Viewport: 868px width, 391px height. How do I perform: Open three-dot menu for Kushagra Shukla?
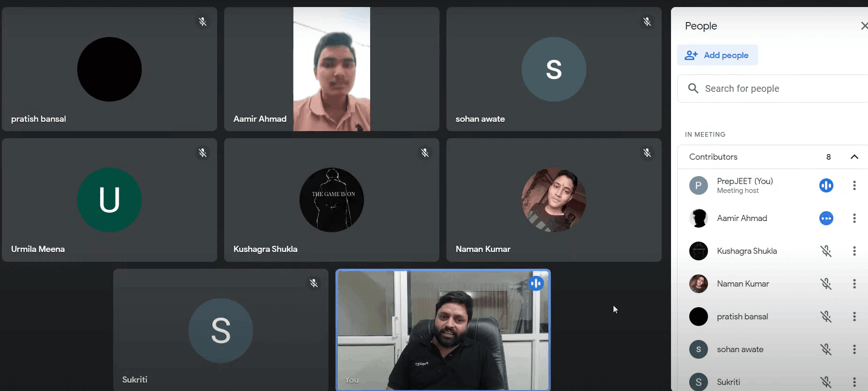[x=854, y=251]
